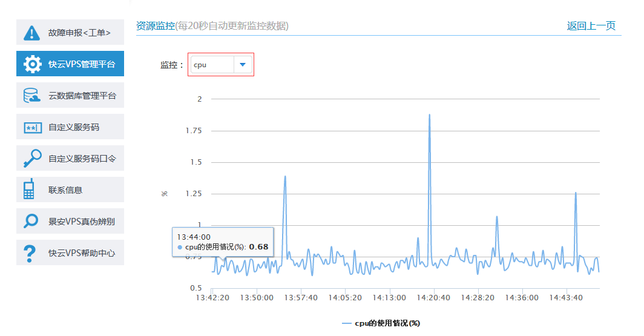Click the 返回上一页 link

pos(591,26)
